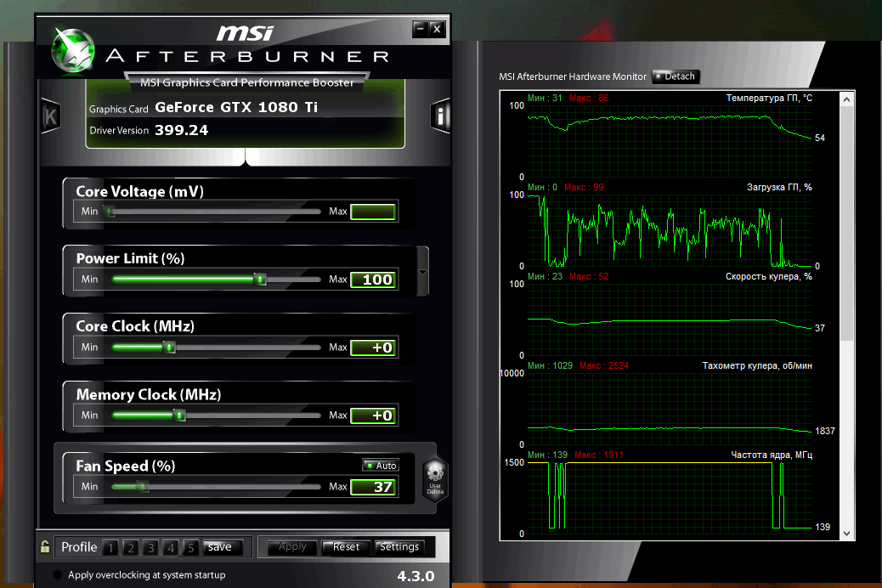This screenshot has width=882, height=588.
Task: Open the Kombustor K side button
Action: pos(51,116)
